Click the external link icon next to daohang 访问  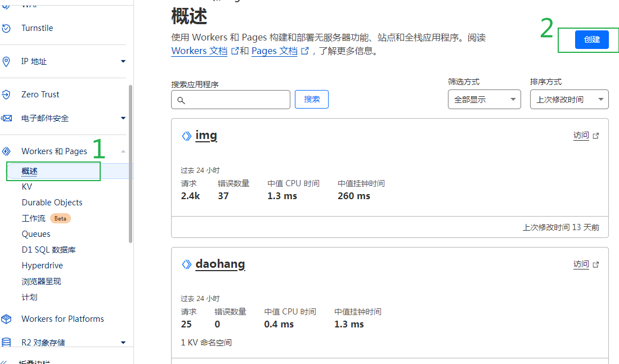point(596,264)
